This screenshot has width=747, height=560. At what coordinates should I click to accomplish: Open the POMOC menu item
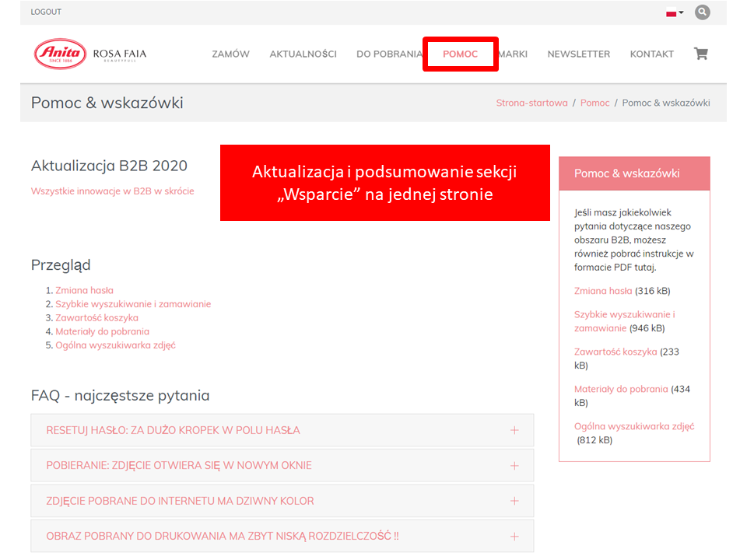[x=460, y=54]
